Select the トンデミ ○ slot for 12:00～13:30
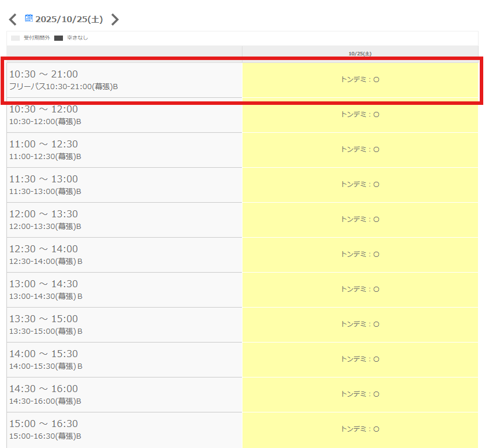The height and width of the screenshot is (448, 485). pos(360,220)
